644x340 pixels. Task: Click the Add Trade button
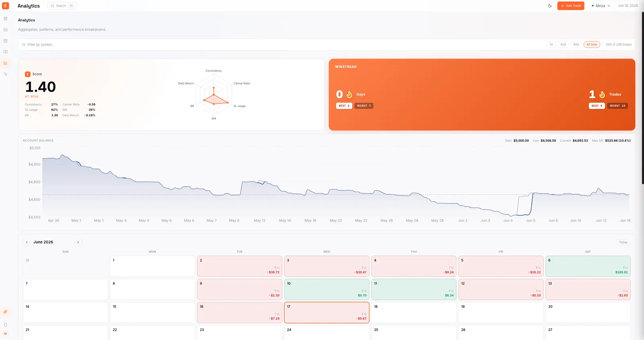tap(571, 6)
